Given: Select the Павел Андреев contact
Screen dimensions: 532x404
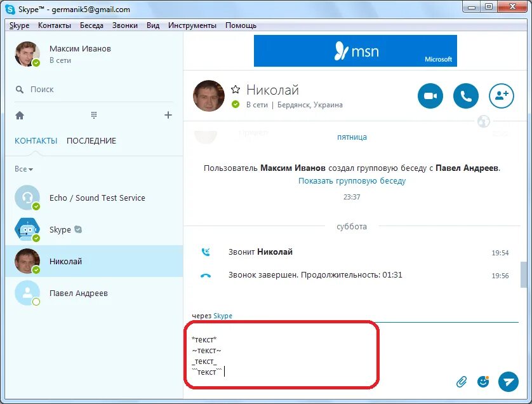Looking at the screenshot, I should tap(94, 293).
